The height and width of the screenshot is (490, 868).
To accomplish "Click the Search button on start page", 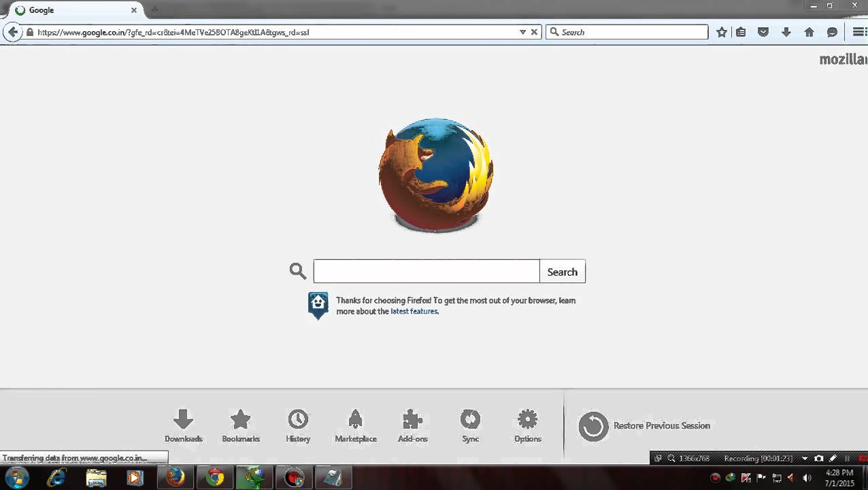I will pos(563,271).
